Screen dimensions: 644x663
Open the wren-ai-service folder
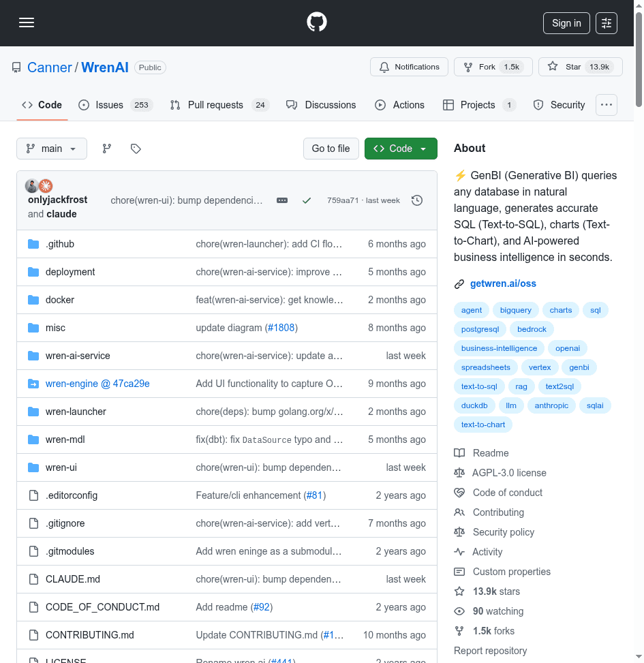pyautogui.click(x=78, y=356)
